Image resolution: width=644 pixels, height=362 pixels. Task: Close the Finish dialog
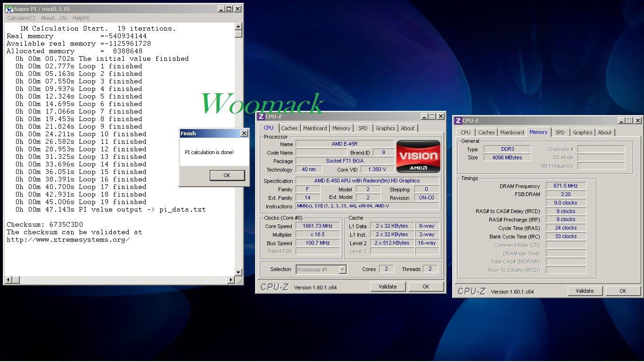click(x=244, y=133)
